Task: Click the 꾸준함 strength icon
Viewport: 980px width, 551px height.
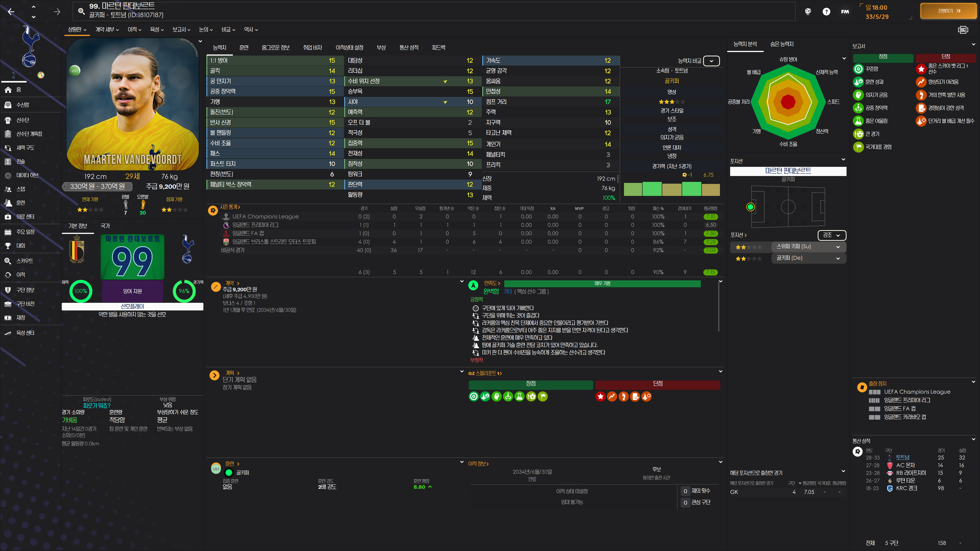Action: point(858,69)
